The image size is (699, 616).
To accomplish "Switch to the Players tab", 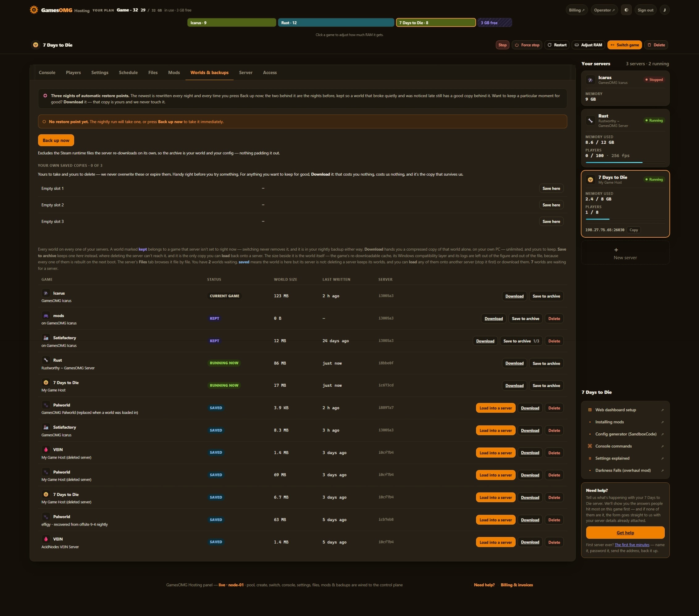I will 73,73.
